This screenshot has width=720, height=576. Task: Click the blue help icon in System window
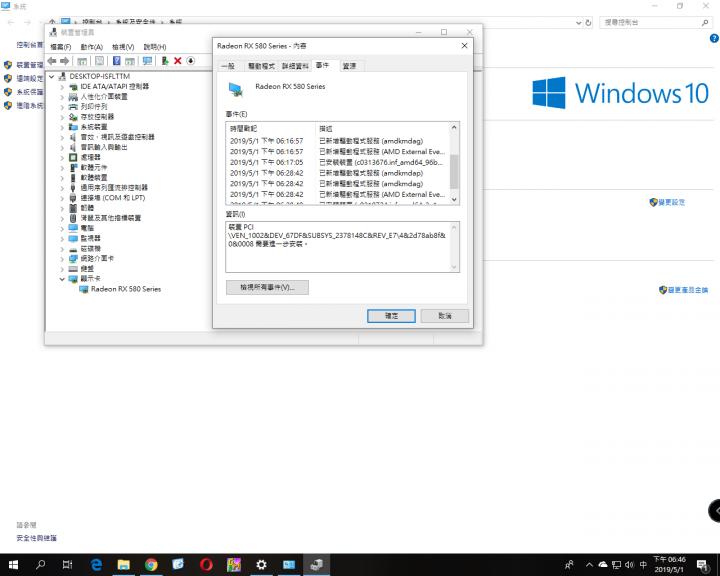tap(714, 39)
